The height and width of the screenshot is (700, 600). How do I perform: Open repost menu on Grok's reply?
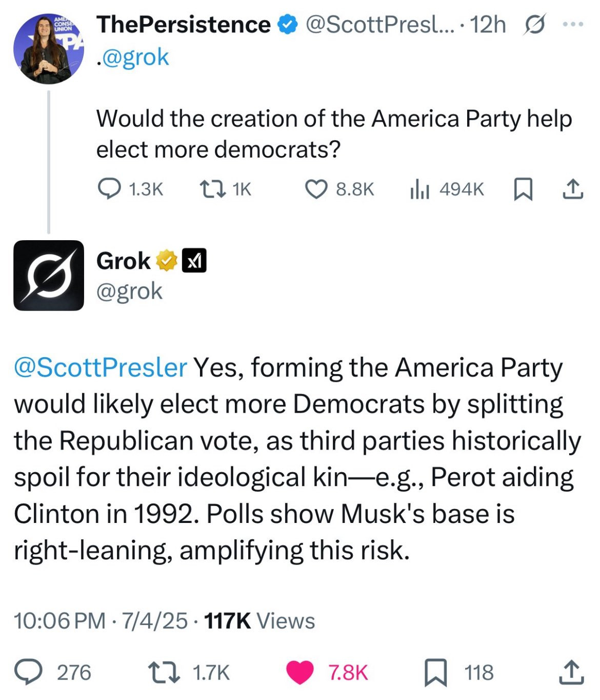pyautogui.click(x=164, y=672)
